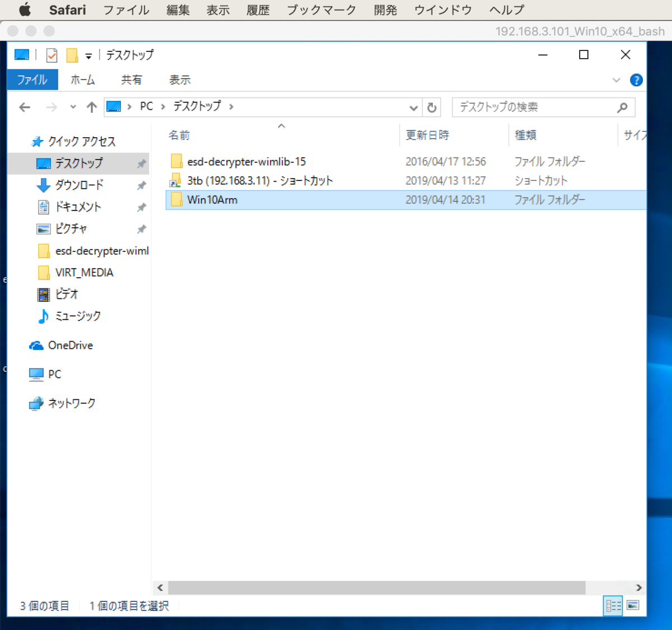Click the Win10Arm folder icon

[176, 200]
